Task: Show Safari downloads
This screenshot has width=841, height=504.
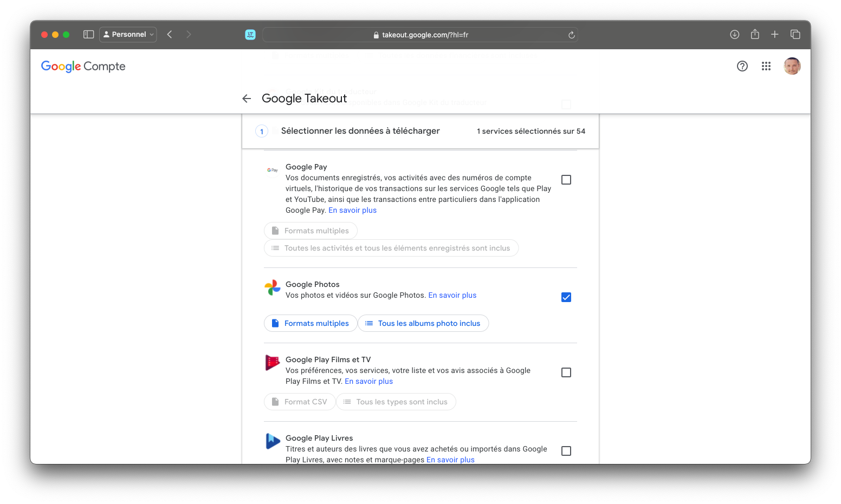Action: 735,35
